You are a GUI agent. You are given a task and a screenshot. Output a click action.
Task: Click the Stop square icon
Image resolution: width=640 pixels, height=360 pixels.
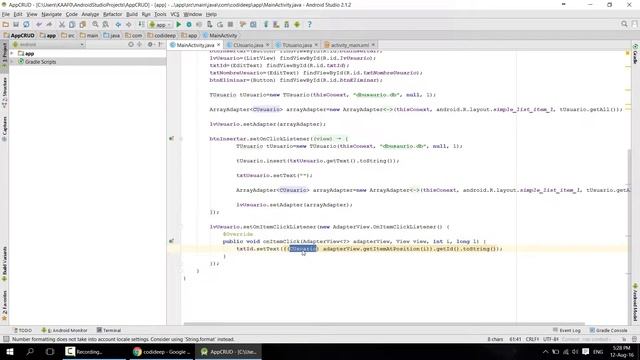point(231,24)
